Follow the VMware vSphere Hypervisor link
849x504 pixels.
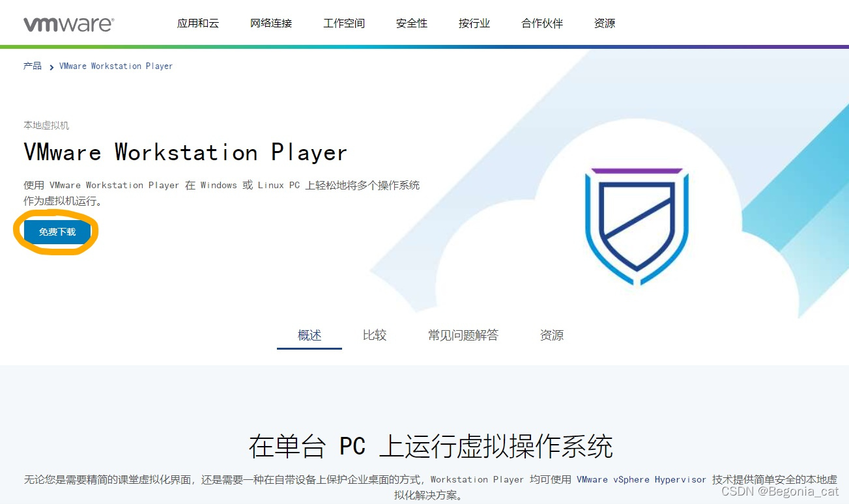[641, 479]
